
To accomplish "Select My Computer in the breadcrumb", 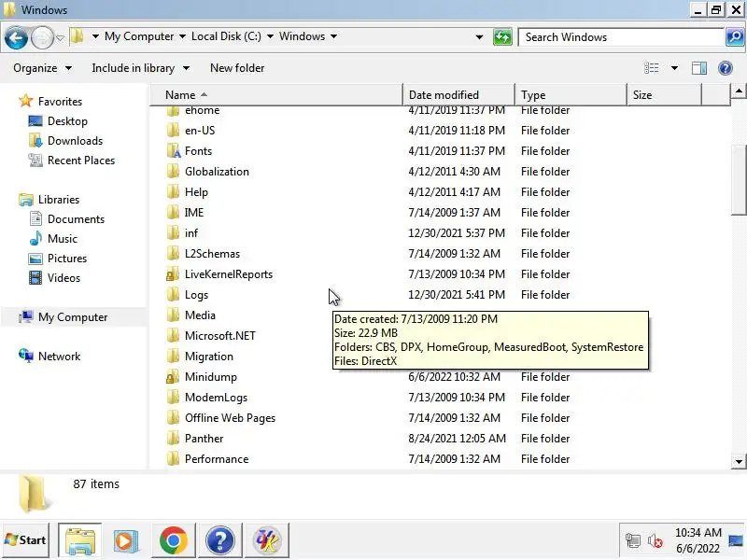I will 139,36.
